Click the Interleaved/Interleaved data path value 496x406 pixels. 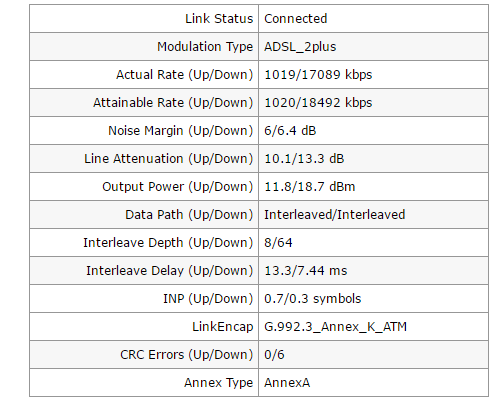[x=335, y=215]
